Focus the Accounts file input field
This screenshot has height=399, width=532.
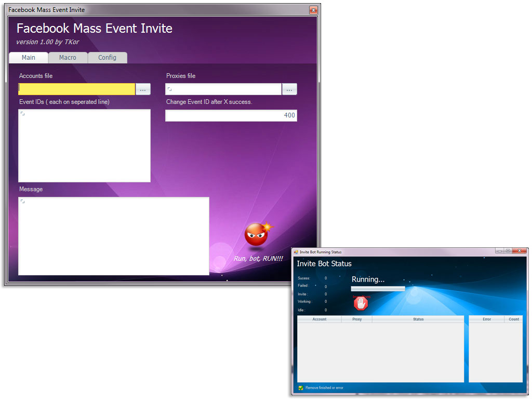coord(77,89)
